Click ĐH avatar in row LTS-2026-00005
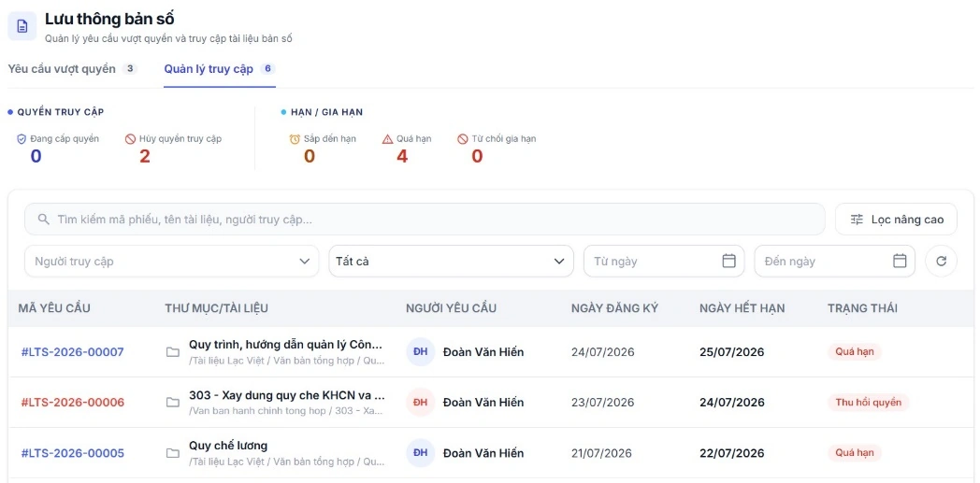The image size is (980, 483). coord(420,453)
